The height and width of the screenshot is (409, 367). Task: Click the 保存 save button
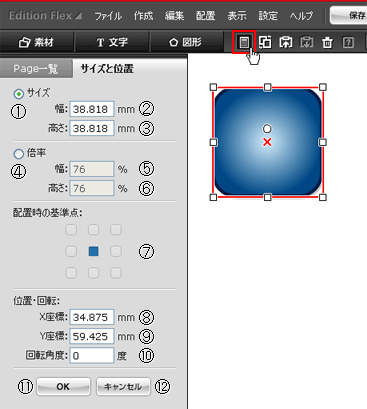348,15
